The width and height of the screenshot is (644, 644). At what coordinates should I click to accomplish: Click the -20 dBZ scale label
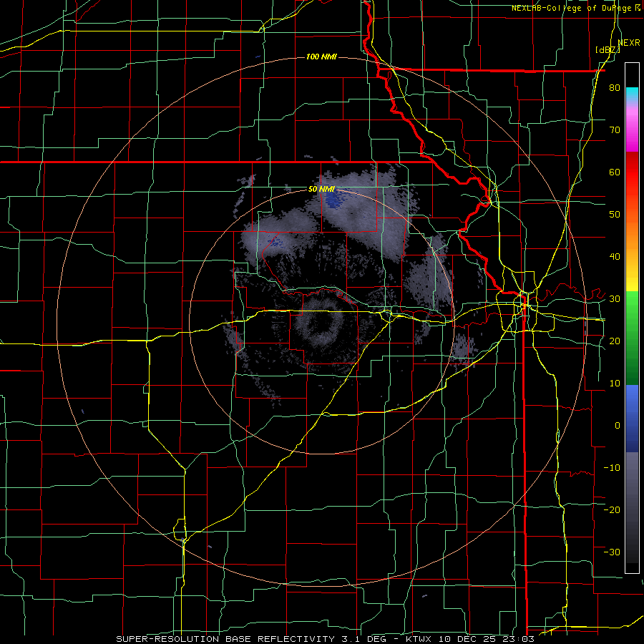[612, 509]
